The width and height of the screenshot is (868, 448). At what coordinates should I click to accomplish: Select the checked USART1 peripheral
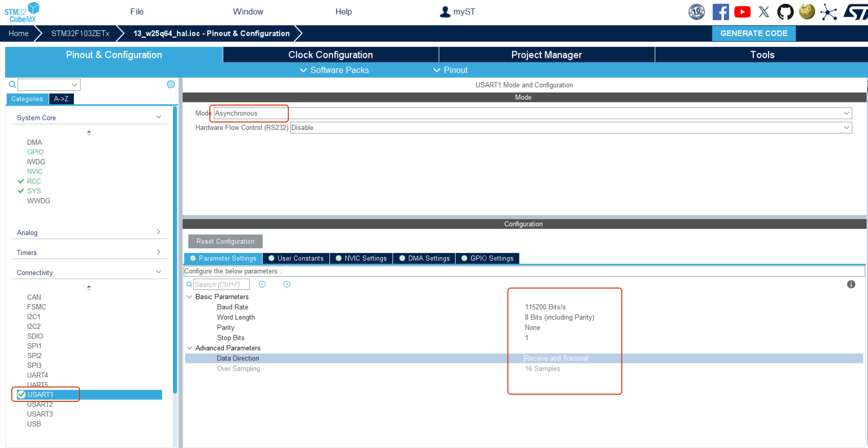40,394
